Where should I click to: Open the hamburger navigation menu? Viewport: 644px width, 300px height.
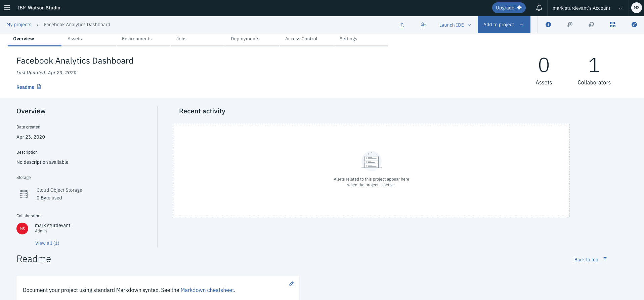click(x=7, y=8)
